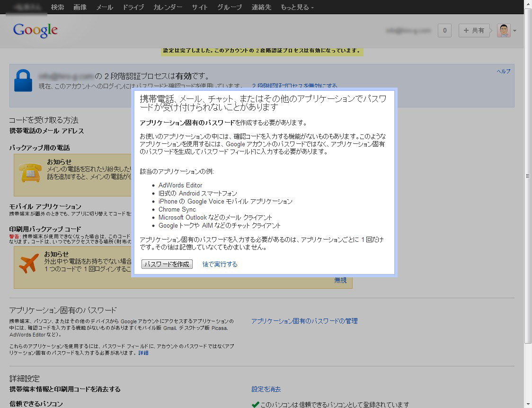The image size is (532, 408).
Task: Click the Google logo
Action: (x=35, y=30)
